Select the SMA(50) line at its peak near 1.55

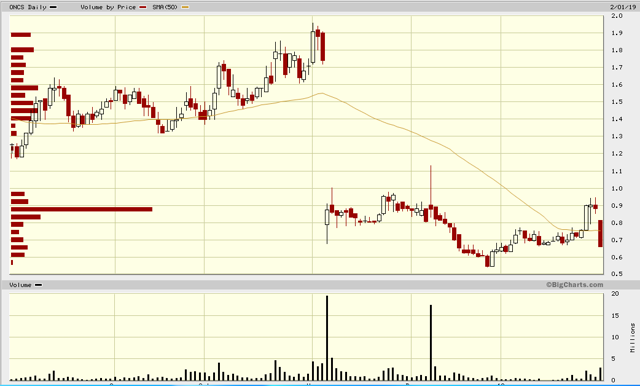click(x=322, y=93)
